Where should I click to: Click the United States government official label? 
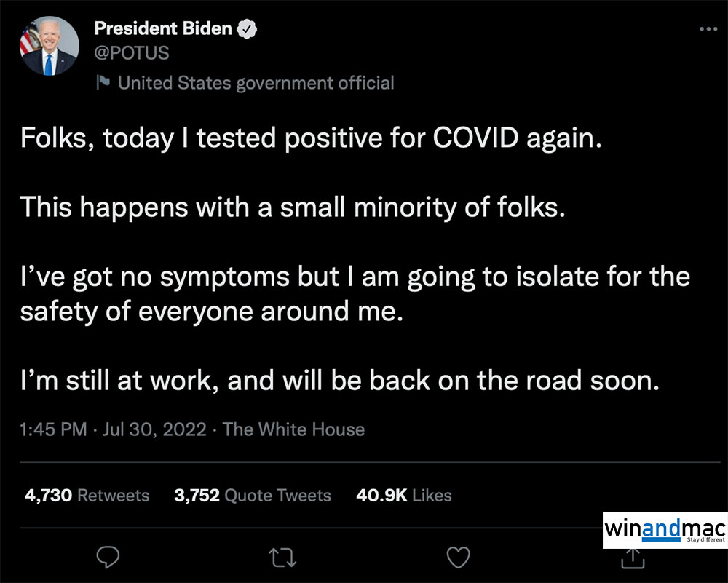(256, 83)
